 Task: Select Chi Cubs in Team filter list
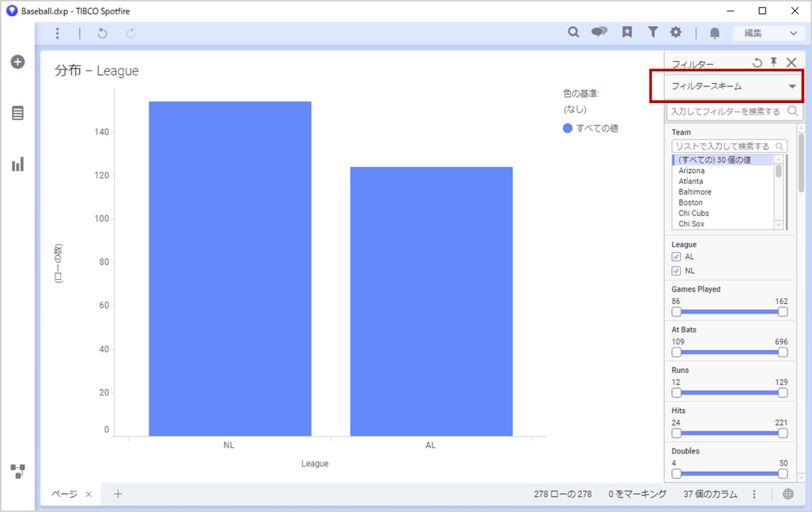point(694,213)
